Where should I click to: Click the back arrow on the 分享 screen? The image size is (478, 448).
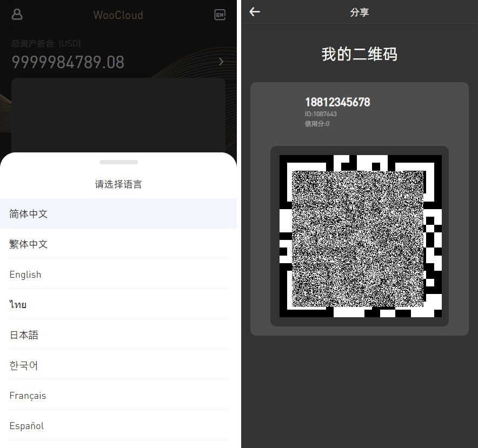(x=254, y=11)
